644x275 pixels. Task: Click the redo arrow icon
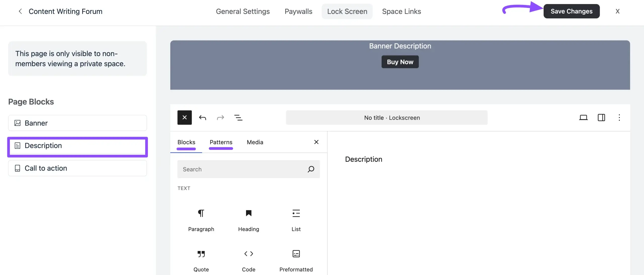(x=220, y=117)
